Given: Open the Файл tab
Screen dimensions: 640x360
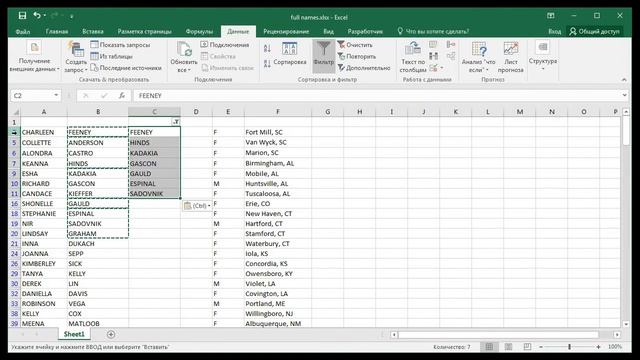Looking at the screenshot, I should (23, 31).
